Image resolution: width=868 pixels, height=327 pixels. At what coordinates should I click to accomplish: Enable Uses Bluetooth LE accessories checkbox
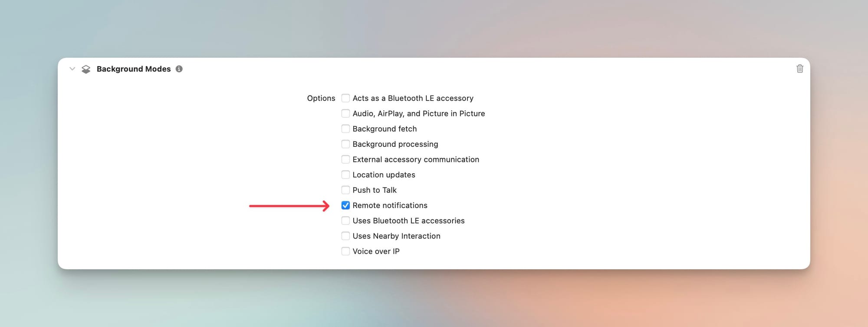click(345, 221)
